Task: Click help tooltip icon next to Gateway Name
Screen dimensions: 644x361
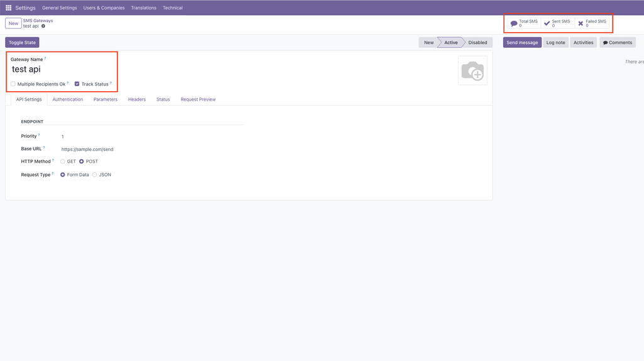Action: (x=45, y=58)
